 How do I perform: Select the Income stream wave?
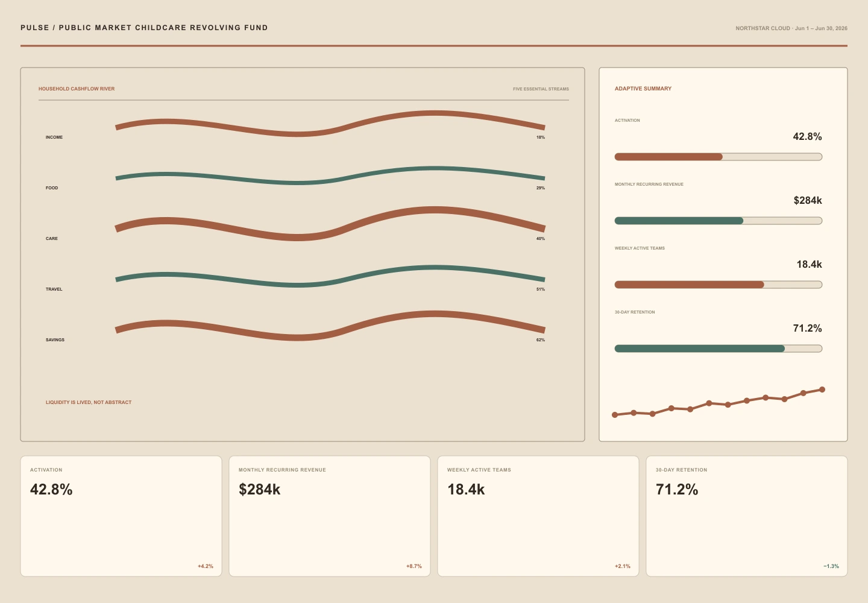click(x=330, y=124)
